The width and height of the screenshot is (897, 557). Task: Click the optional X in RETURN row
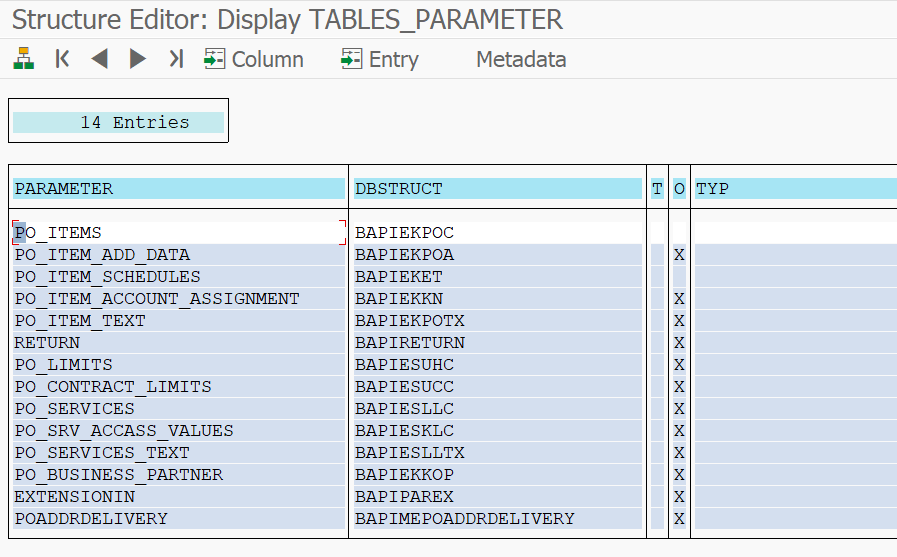[679, 343]
